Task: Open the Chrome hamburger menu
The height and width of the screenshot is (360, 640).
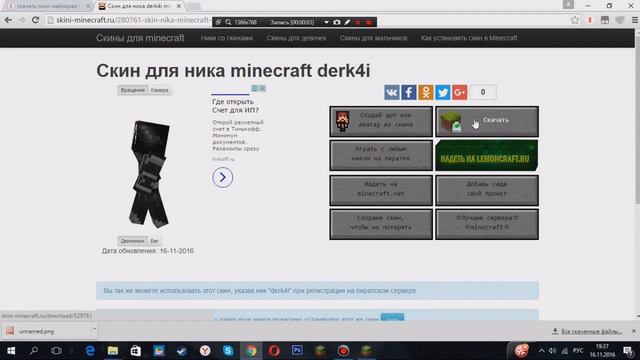Action: pyautogui.click(x=635, y=20)
